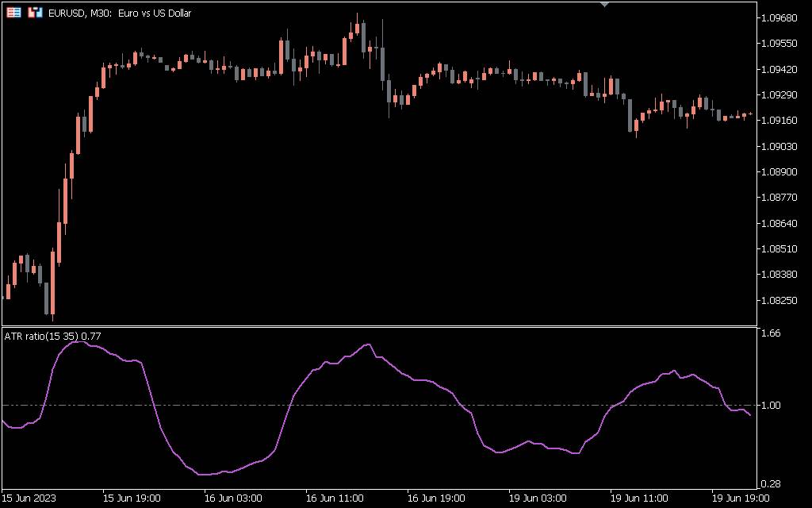Click the dashed 1.00 level line
The width and height of the screenshot is (812, 508).
(x=379, y=405)
